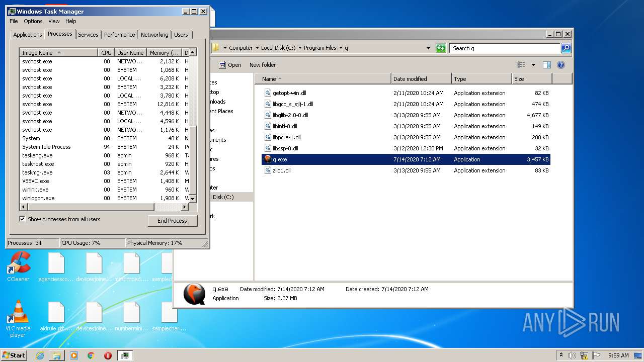Sort by Date modified column
Image resolution: width=644 pixels, height=362 pixels.
[x=421, y=79]
